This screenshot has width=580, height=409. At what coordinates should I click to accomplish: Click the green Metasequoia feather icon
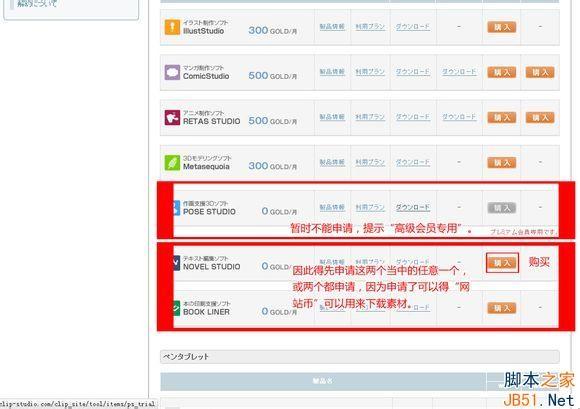click(172, 163)
